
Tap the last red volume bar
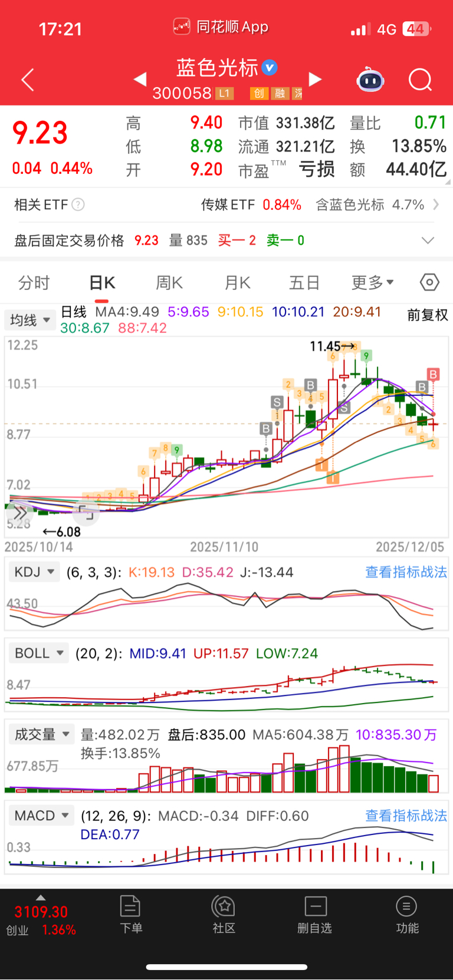(434, 784)
